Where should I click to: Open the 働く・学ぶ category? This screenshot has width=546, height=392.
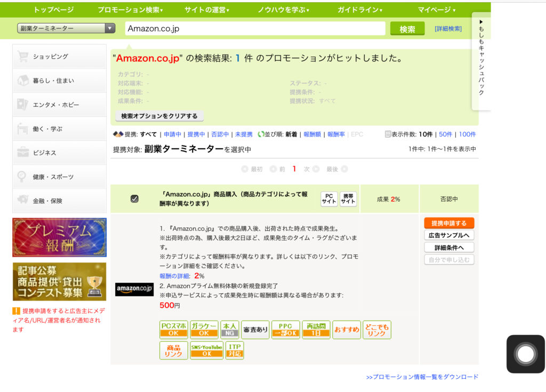click(x=60, y=129)
